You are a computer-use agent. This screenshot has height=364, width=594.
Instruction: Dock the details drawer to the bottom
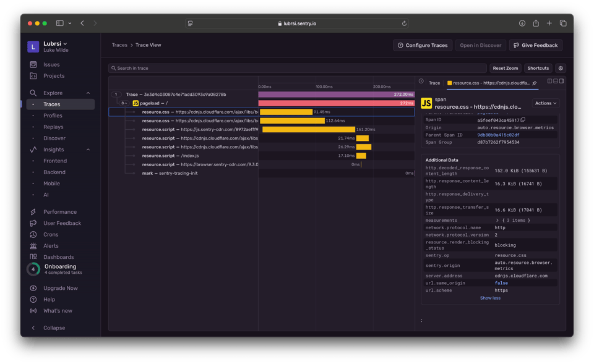[x=556, y=82]
